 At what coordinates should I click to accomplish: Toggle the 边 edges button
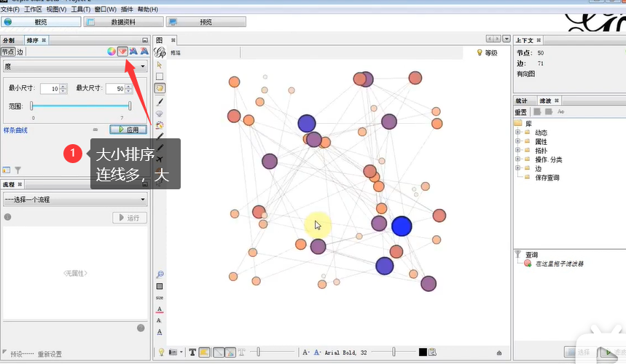(x=20, y=52)
